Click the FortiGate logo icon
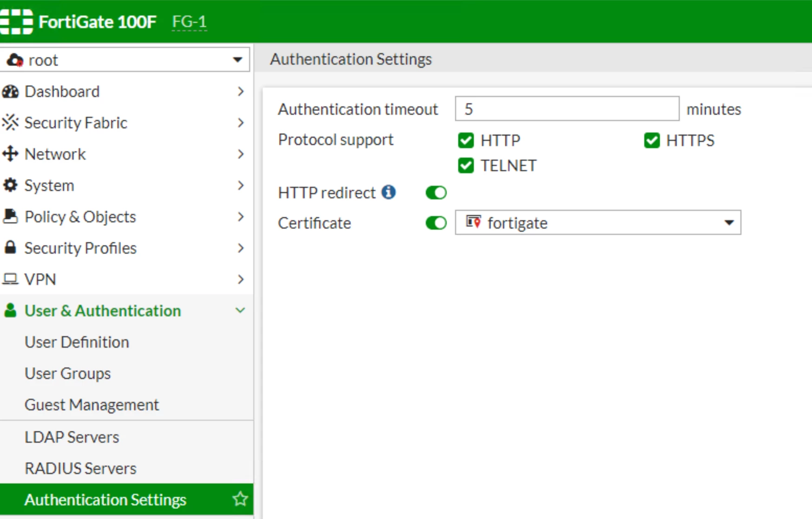The height and width of the screenshot is (519, 812). pyautogui.click(x=16, y=21)
